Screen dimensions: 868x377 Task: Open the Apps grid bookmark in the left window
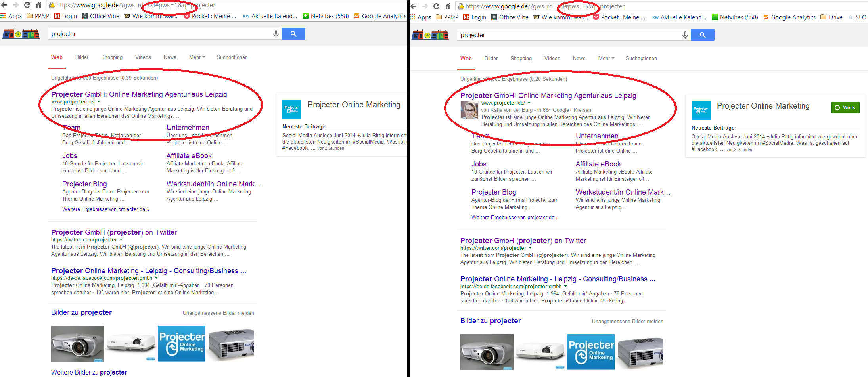11,16
